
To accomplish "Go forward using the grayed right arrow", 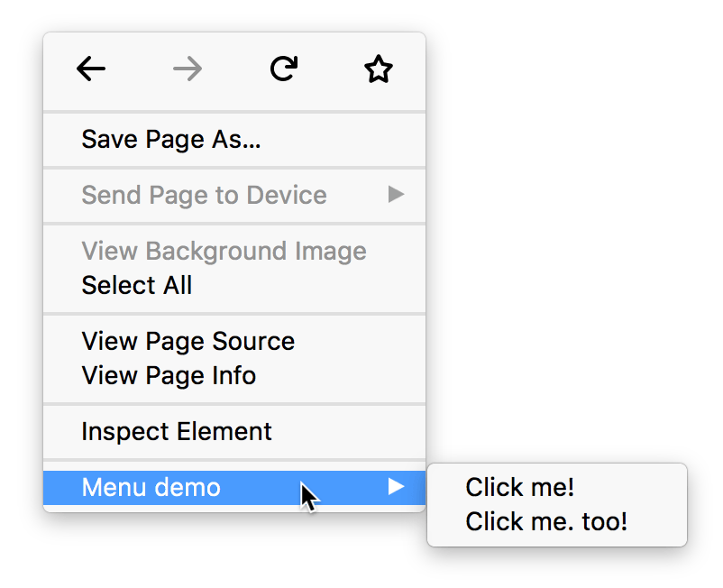I will pyautogui.click(x=187, y=69).
